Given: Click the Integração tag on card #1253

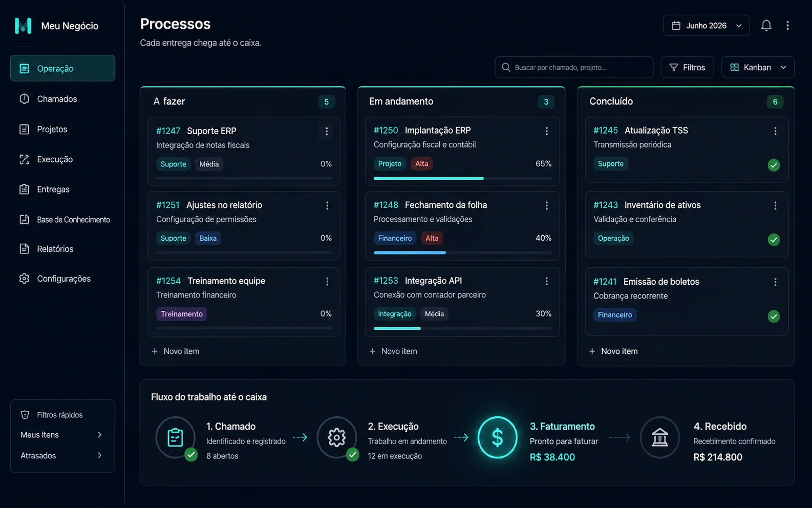Looking at the screenshot, I should [x=395, y=314].
